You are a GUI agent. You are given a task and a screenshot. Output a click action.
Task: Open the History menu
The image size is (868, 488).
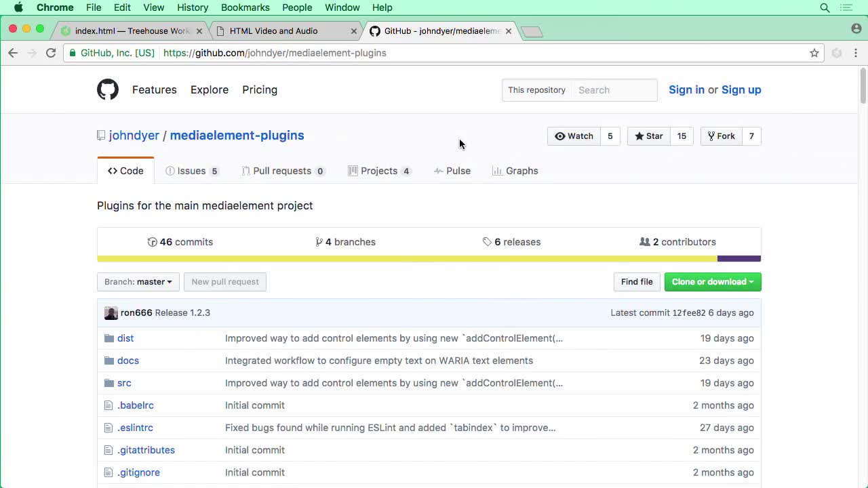(x=193, y=7)
